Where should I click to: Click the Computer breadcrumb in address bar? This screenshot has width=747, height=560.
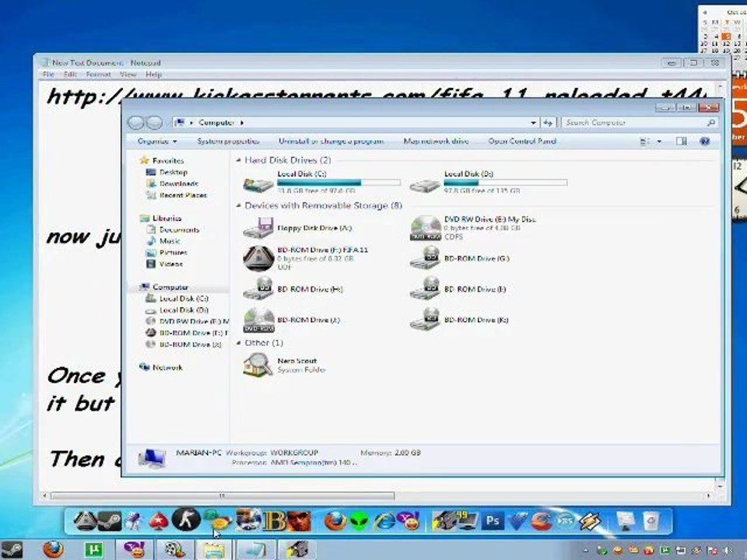(x=216, y=123)
